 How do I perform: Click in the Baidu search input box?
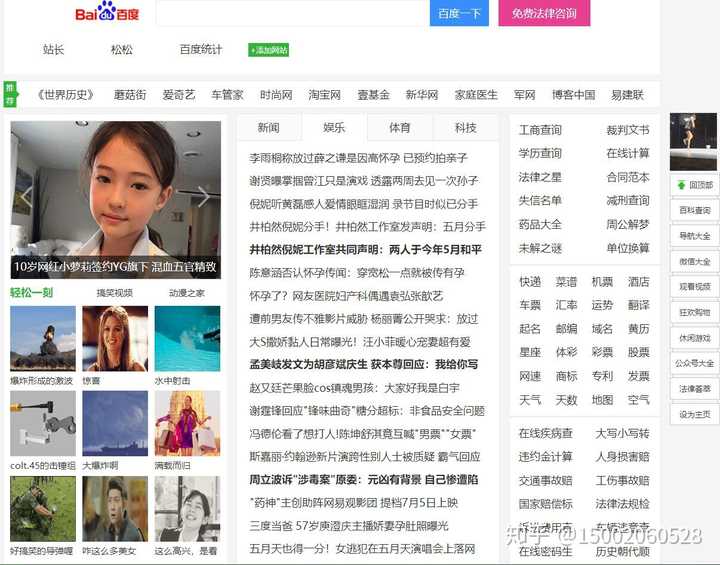pos(292,13)
